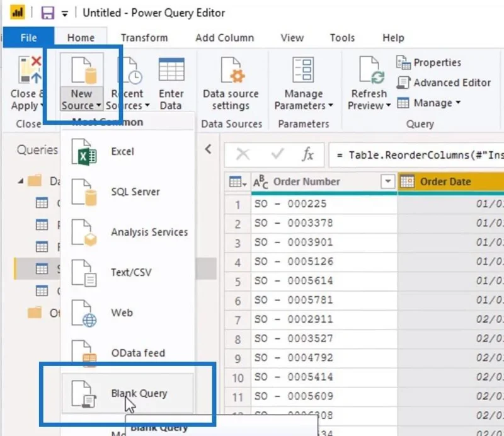Cancel formula with the X icon
The image size is (504, 436).
point(243,154)
